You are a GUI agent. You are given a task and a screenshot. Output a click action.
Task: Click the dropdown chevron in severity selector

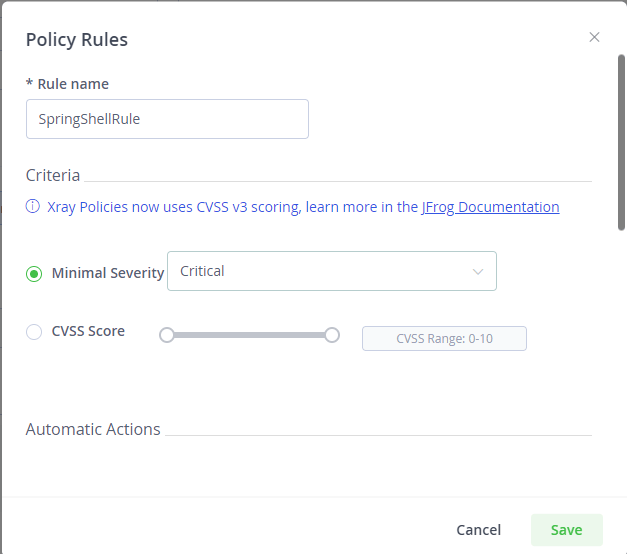pyautogui.click(x=478, y=271)
